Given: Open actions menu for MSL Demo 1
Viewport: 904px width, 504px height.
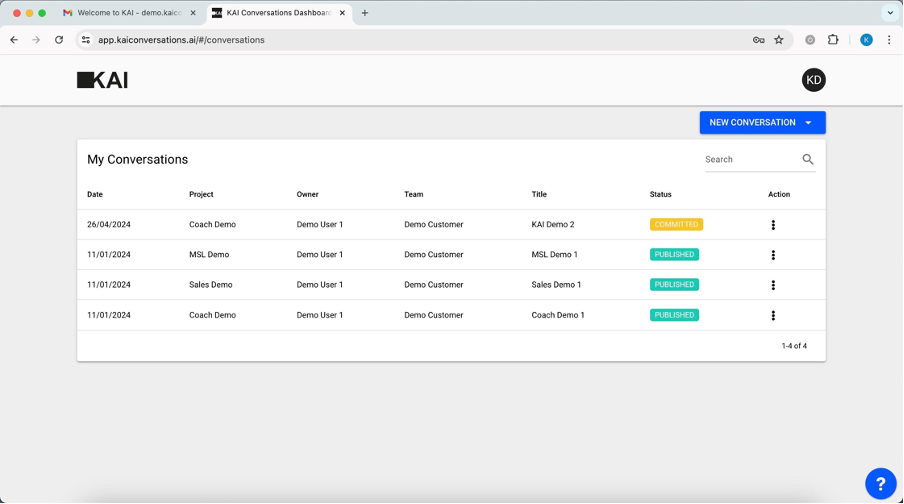Looking at the screenshot, I should (773, 255).
